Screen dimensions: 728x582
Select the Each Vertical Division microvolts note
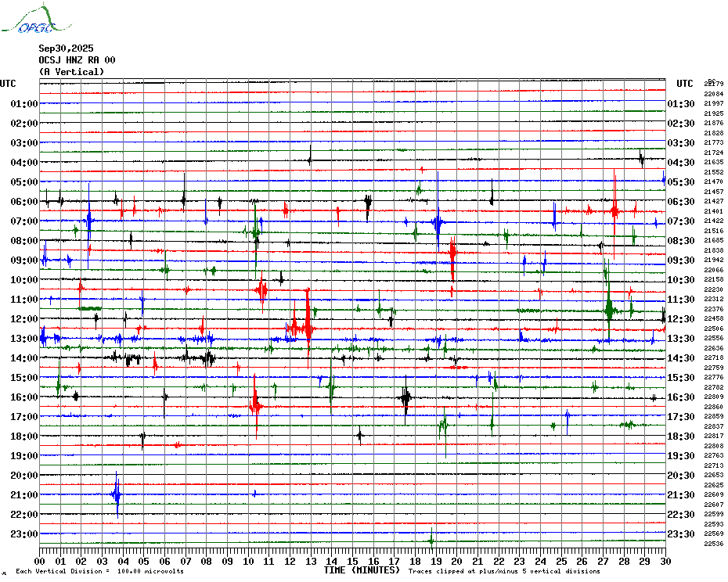[100, 571]
